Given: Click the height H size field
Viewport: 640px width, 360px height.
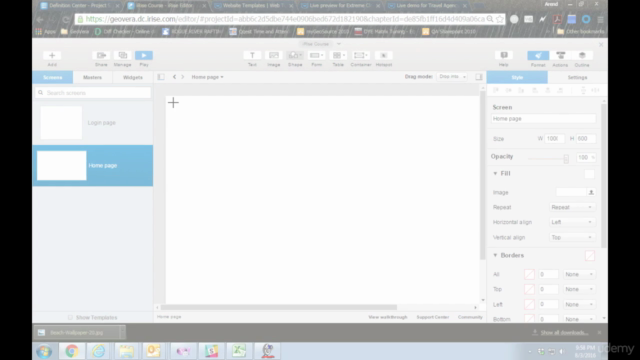Looking at the screenshot, I should [x=585, y=139].
